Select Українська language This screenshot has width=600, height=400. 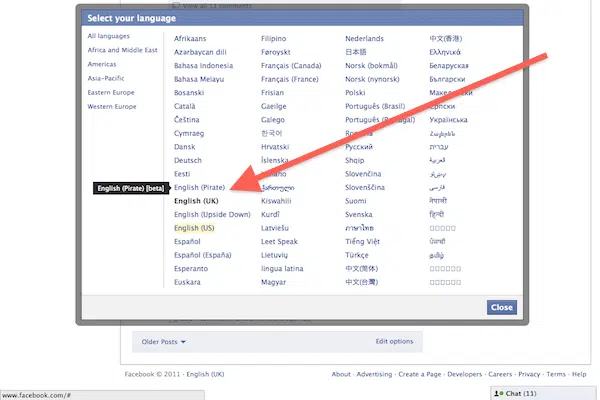[448, 120]
